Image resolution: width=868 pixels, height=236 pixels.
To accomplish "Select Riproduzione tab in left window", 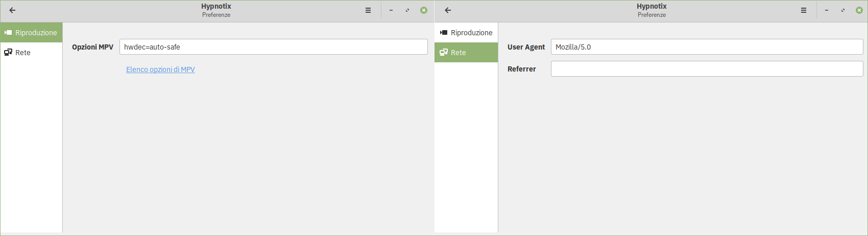I will (x=31, y=33).
